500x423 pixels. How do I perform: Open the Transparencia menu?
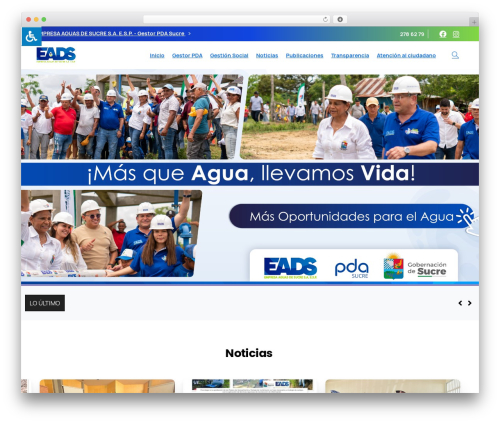click(x=350, y=55)
